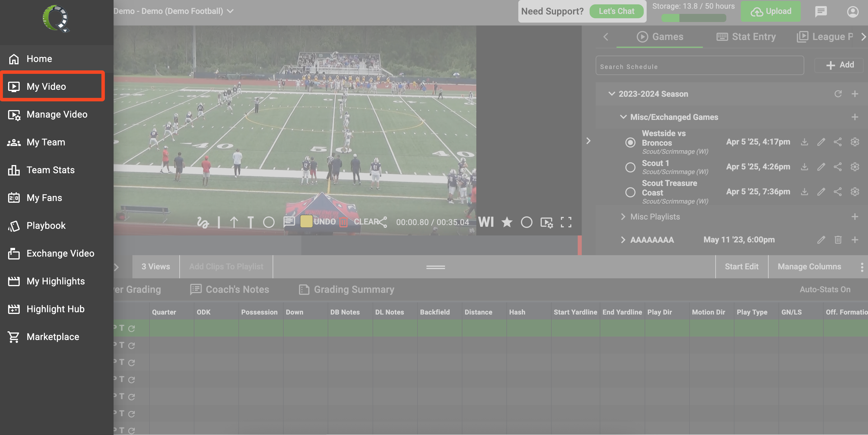Select the circle drawing tool

pyautogui.click(x=269, y=222)
